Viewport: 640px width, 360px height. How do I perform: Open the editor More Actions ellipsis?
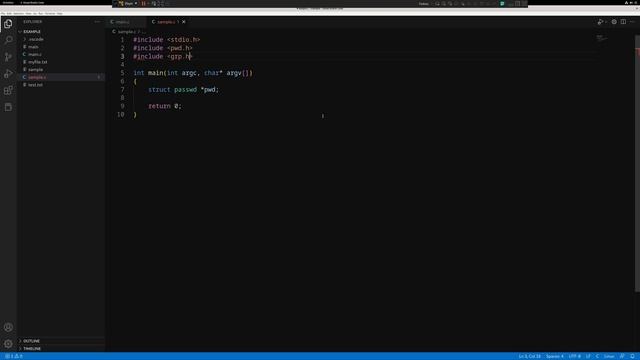[632, 22]
